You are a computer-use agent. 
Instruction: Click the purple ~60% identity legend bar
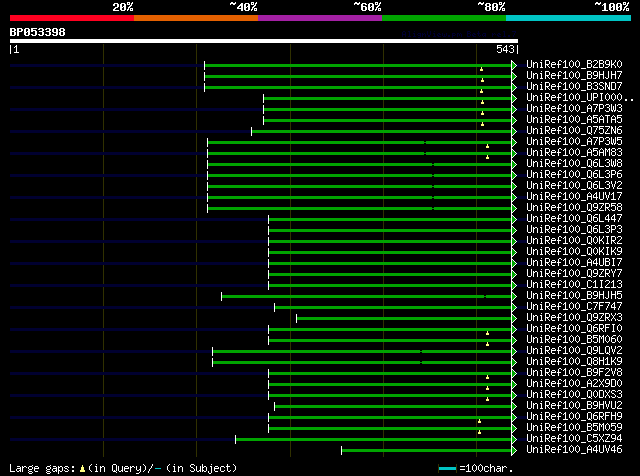point(320,18)
